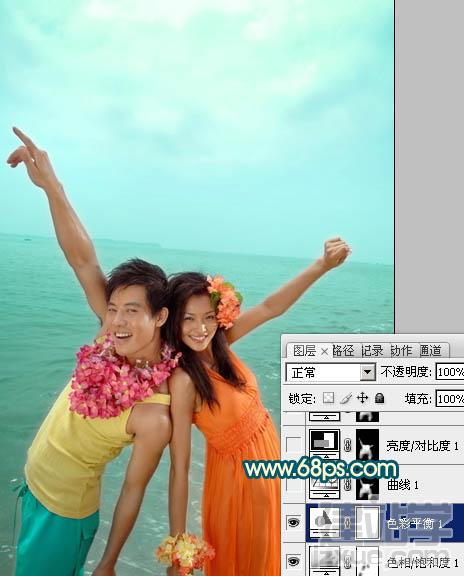
Task: Switch to the 路径 tab
Action: [343, 350]
